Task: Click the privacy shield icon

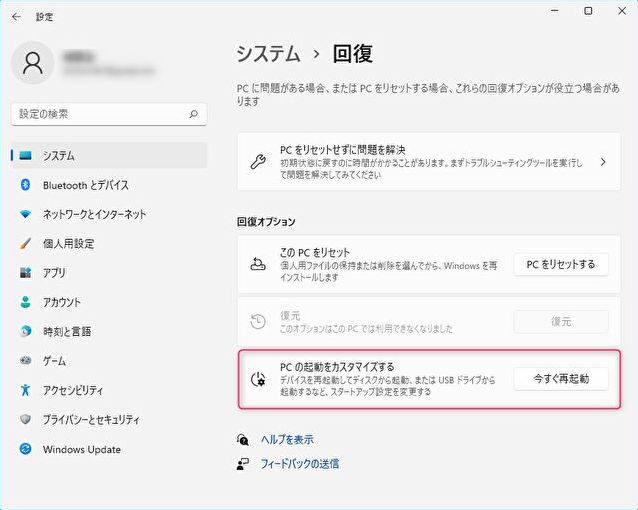Action: [x=25, y=419]
